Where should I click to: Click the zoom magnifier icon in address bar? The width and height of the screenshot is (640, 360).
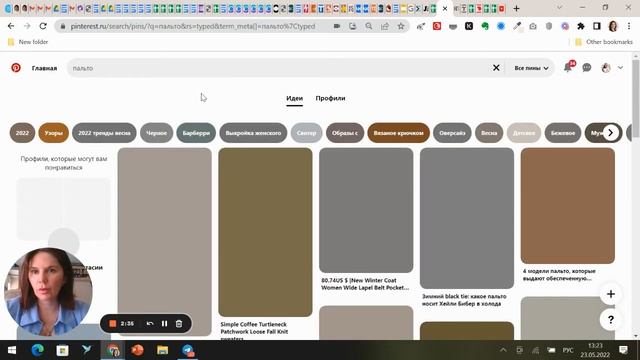369,26
